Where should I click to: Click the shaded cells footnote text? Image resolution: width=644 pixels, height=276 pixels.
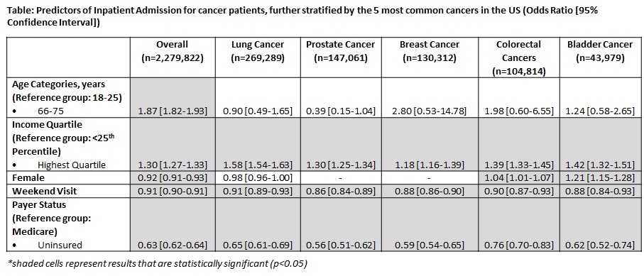point(158,263)
